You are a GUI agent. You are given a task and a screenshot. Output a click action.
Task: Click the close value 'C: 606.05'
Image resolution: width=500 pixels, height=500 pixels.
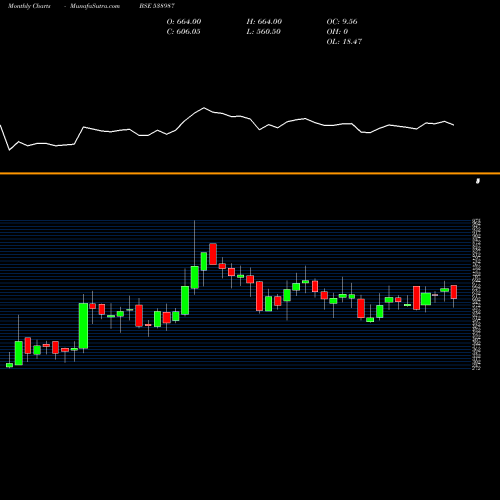183,32
